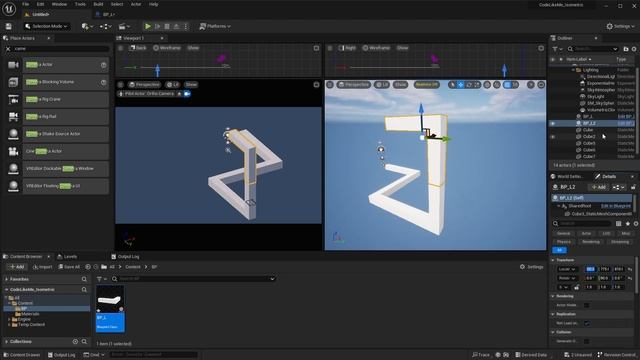Open the Build menu

pyautogui.click(x=98, y=4)
